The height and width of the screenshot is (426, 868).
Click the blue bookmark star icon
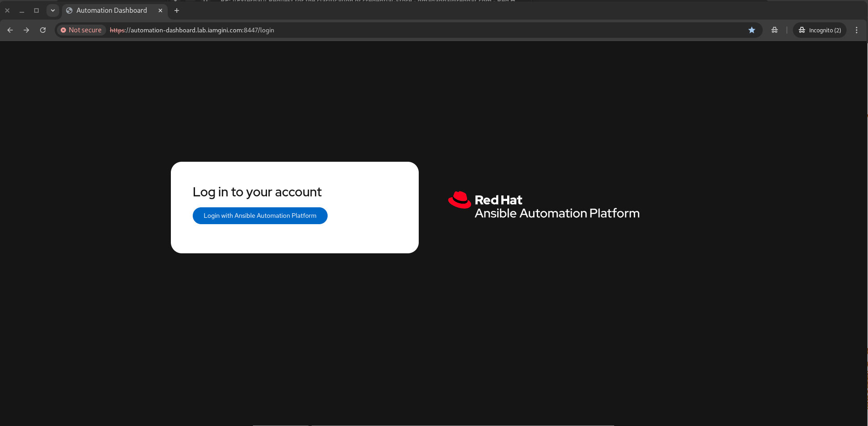(x=751, y=30)
